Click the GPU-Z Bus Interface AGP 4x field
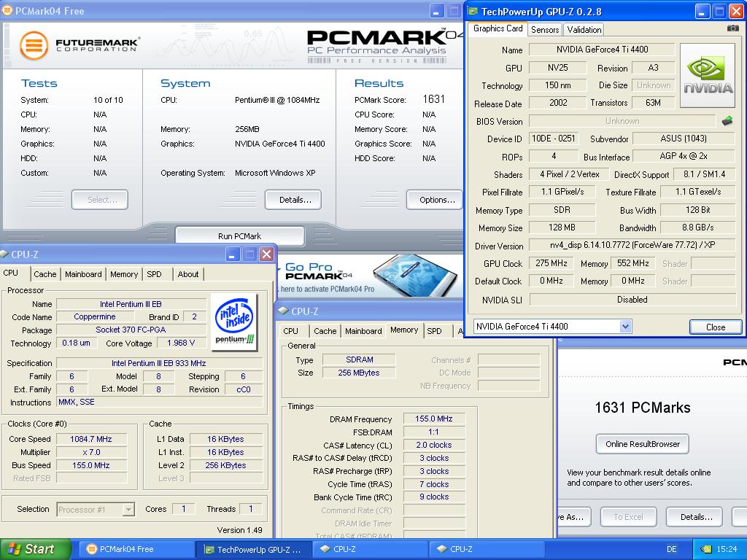The height and width of the screenshot is (560, 747). click(x=683, y=156)
